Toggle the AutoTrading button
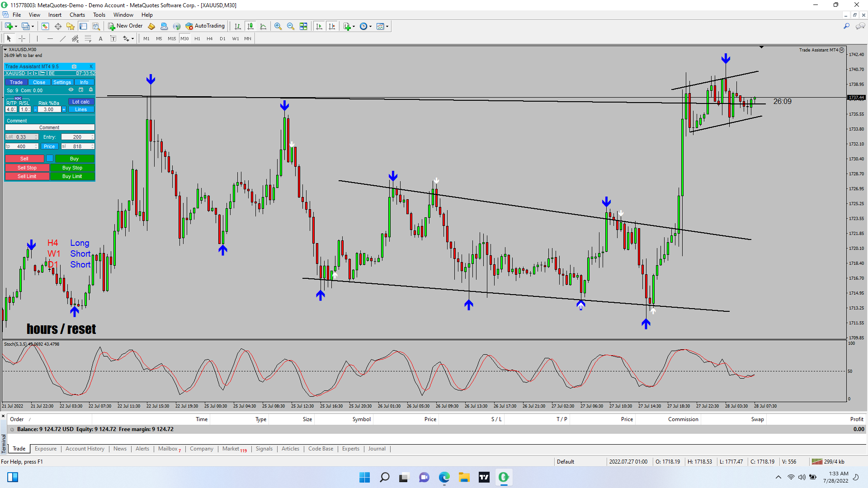The width and height of the screenshot is (868, 488). click(x=205, y=26)
